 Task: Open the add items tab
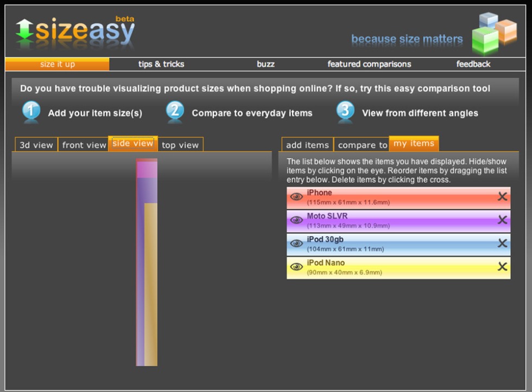click(x=307, y=145)
